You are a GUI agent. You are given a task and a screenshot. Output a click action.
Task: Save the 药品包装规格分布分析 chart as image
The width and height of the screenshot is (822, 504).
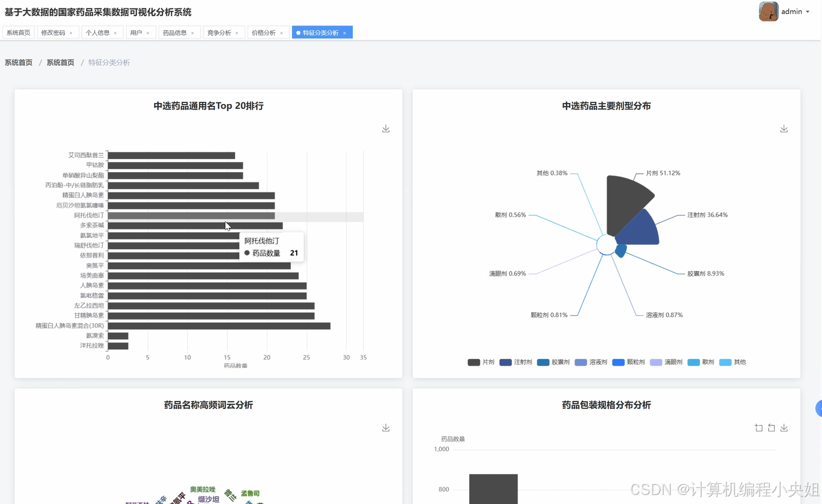(784, 428)
